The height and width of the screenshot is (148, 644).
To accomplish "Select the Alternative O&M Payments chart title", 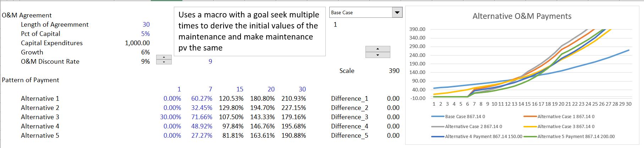I will 522,16.
